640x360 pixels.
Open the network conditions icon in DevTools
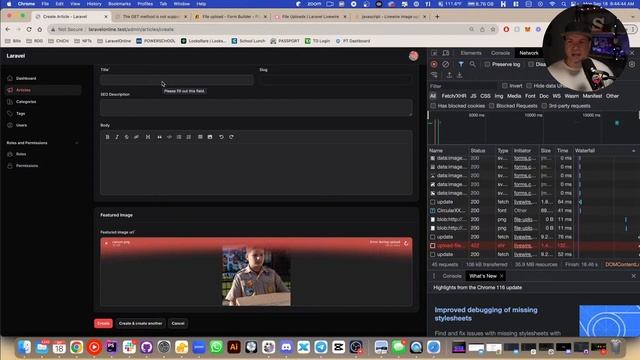click(x=434, y=75)
